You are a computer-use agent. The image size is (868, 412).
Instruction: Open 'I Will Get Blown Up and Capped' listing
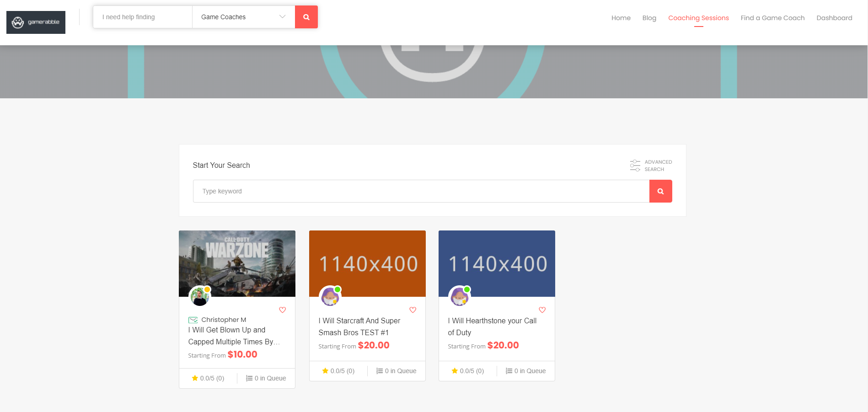click(x=234, y=336)
